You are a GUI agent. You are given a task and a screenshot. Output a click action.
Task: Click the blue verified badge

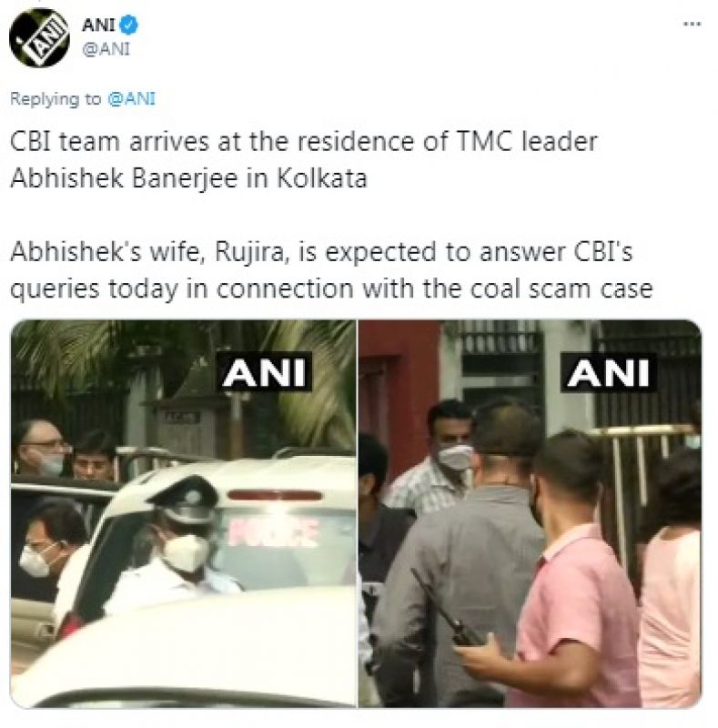tap(128, 25)
